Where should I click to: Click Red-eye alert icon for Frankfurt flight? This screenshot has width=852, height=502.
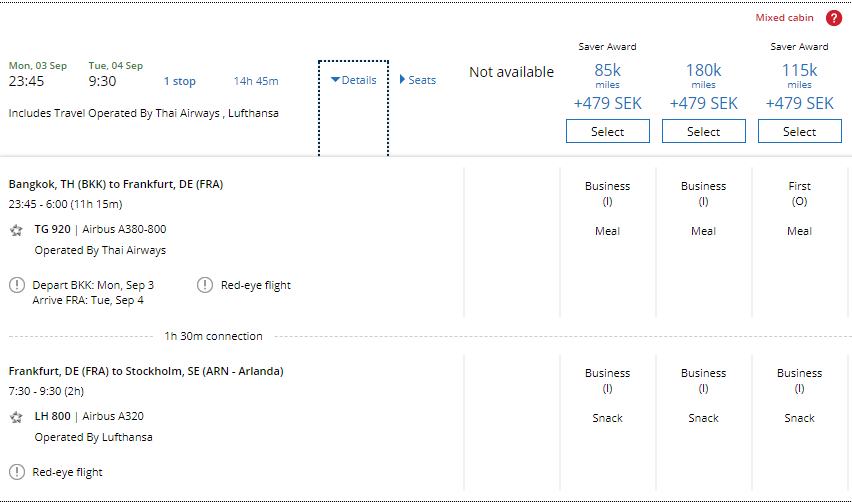(x=17, y=472)
